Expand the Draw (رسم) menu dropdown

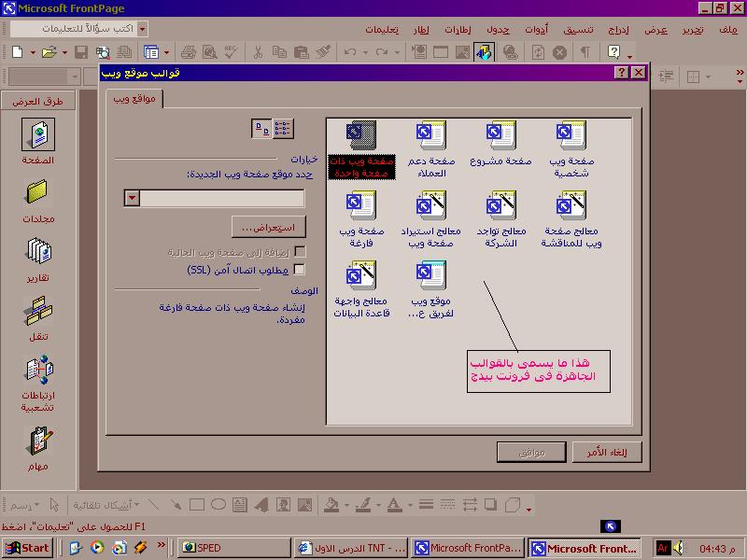pos(37,505)
